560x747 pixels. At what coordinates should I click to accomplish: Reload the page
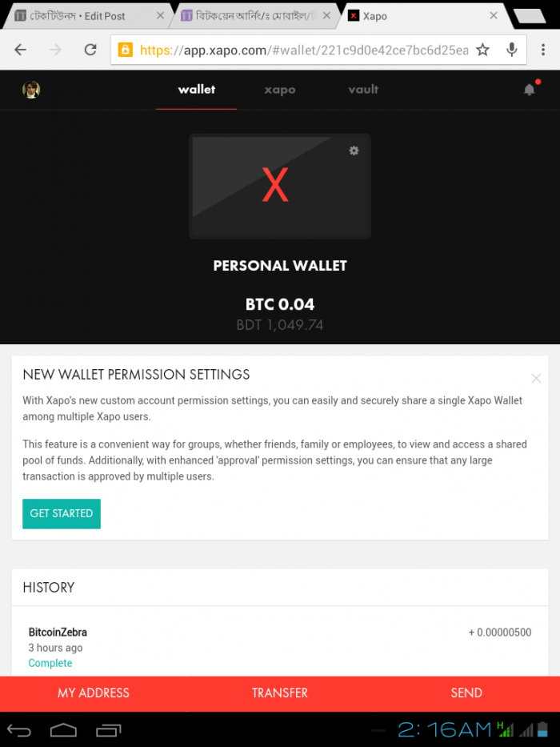(x=90, y=50)
